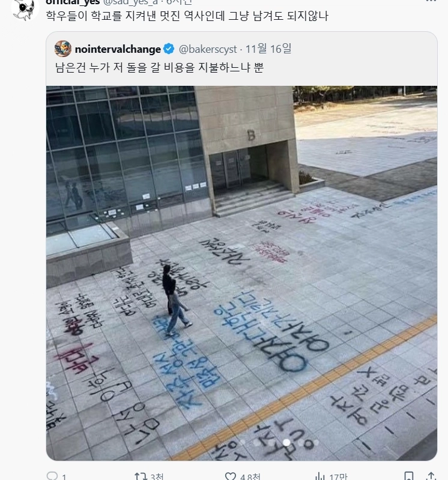Open the more options ellipsis menu
Image resolution: width=448 pixels, height=480 pixels.
431,1
